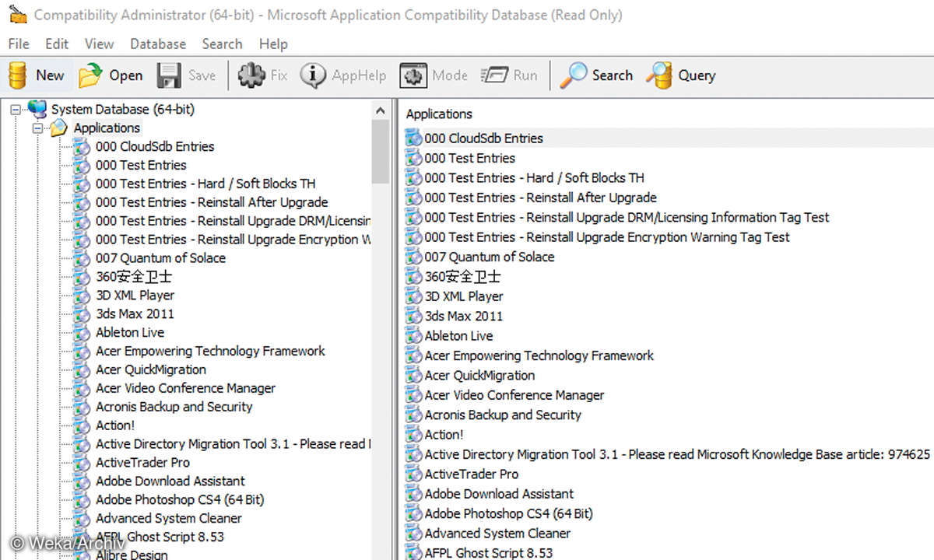This screenshot has width=934, height=560.
Task: Select Advanced System Cleaner in left tree
Action: (x=168, y=519)
